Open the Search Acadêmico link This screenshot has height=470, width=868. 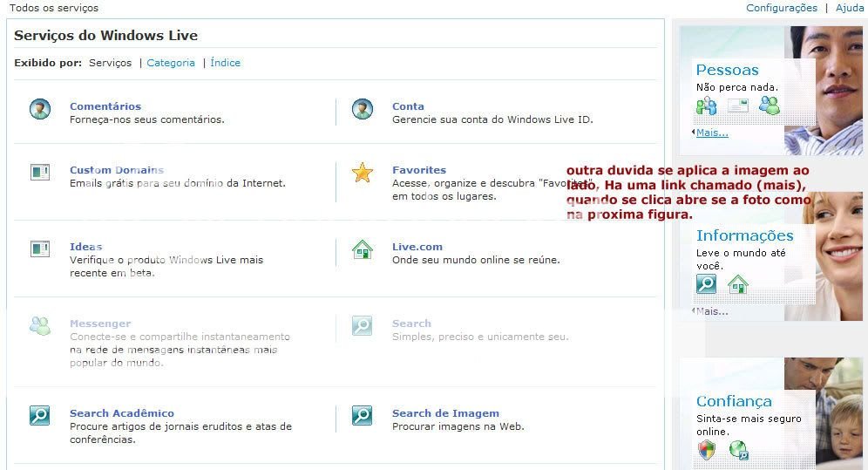[x=122, y=413]
